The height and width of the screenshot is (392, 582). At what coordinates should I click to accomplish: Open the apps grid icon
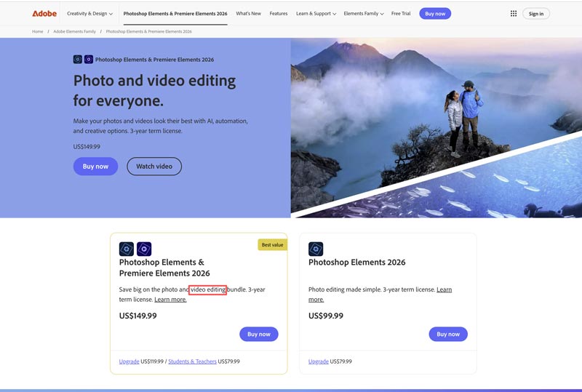514,14
